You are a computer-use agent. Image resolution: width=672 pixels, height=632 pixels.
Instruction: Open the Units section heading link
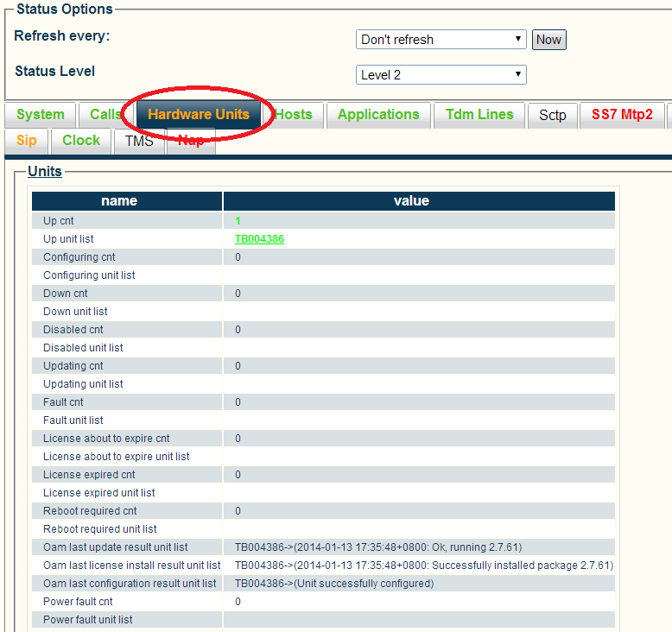tap(45, 172)
